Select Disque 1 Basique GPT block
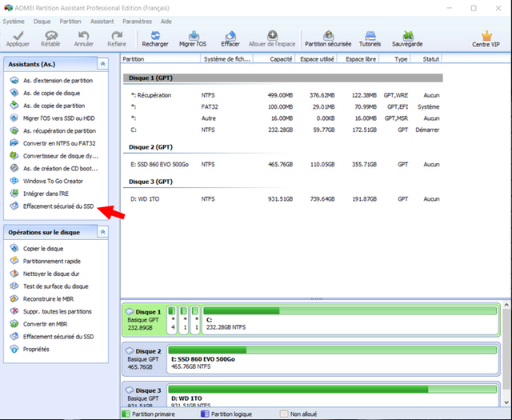The image size is (512, 420). [144, 320]
